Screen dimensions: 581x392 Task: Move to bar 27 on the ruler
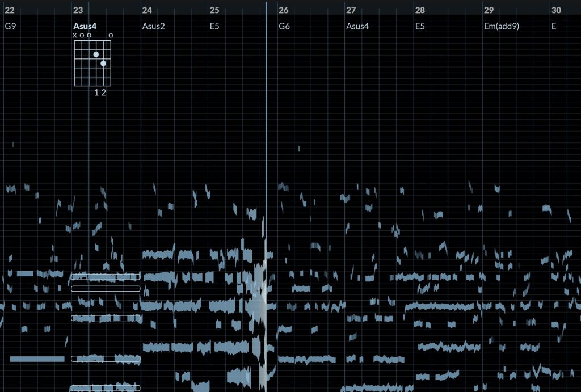[x=351, y=10]
